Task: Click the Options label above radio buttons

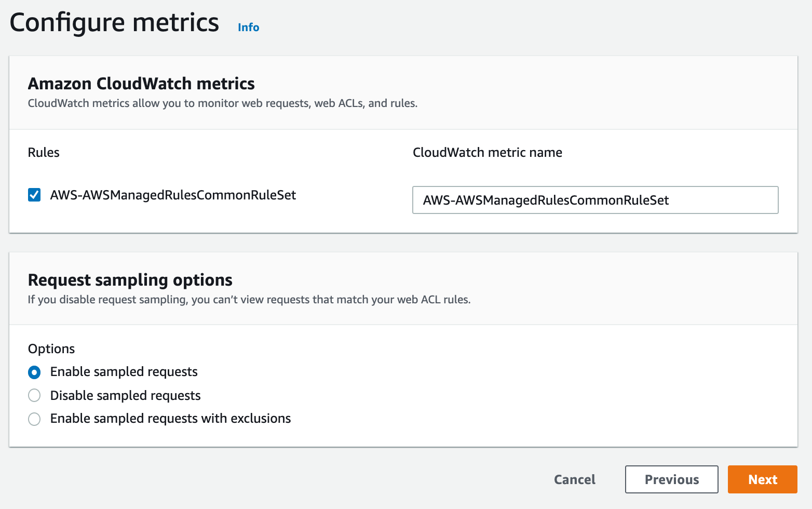Action: [51, 349]
